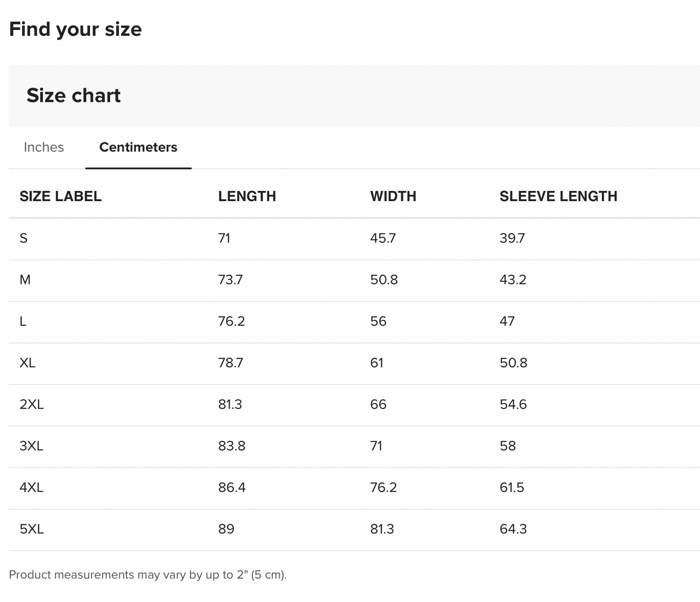The height and width of the screenshot is (602, 700).
Task: Switch to the Inches tab
Action: click(x=44, y=147)
